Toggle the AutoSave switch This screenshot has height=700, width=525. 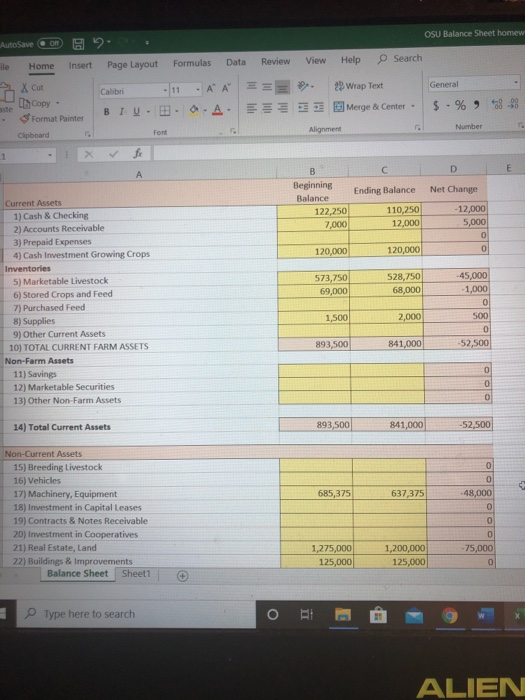pos(50,44)
